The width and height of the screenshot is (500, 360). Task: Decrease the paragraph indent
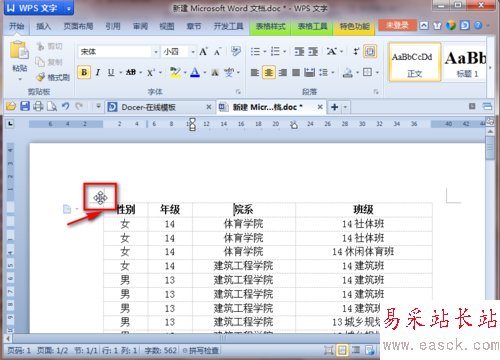[299, 51]
